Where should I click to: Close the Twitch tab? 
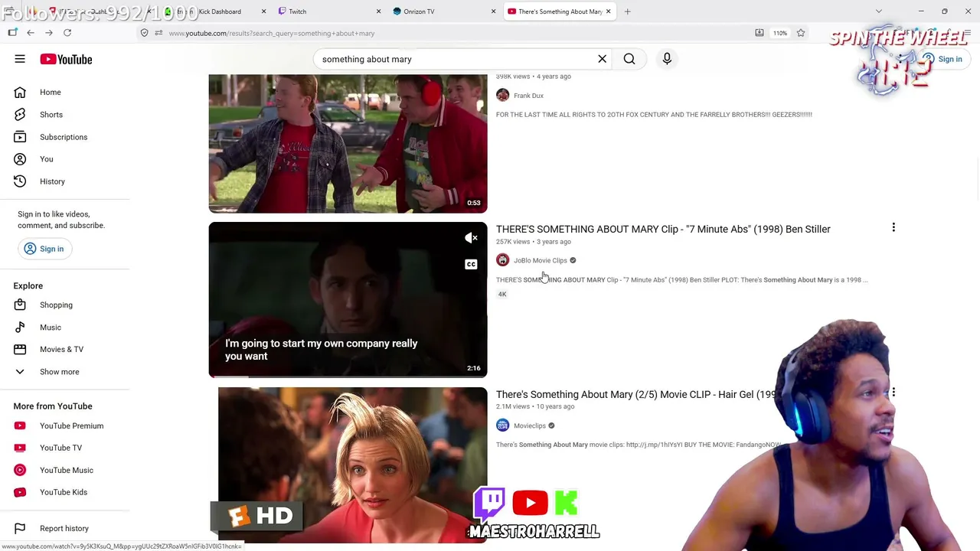(x=378, y=11)
